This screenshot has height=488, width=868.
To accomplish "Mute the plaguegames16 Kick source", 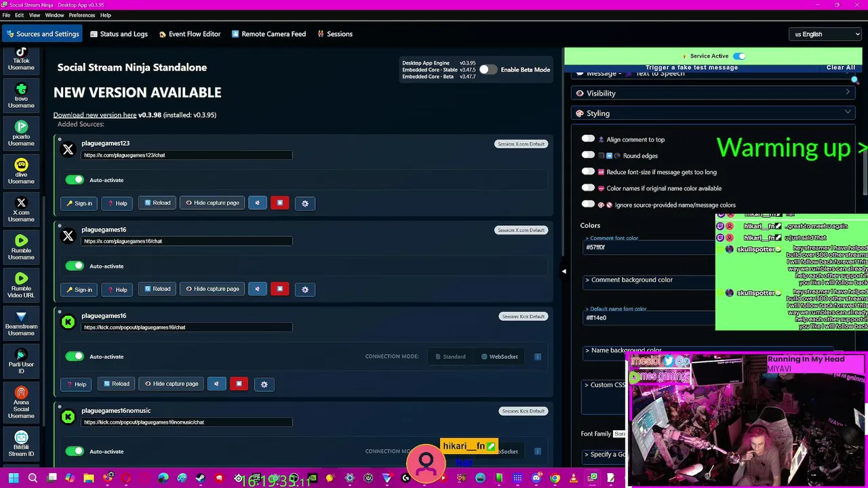I will pyautogui.click(x=216, y=384).
